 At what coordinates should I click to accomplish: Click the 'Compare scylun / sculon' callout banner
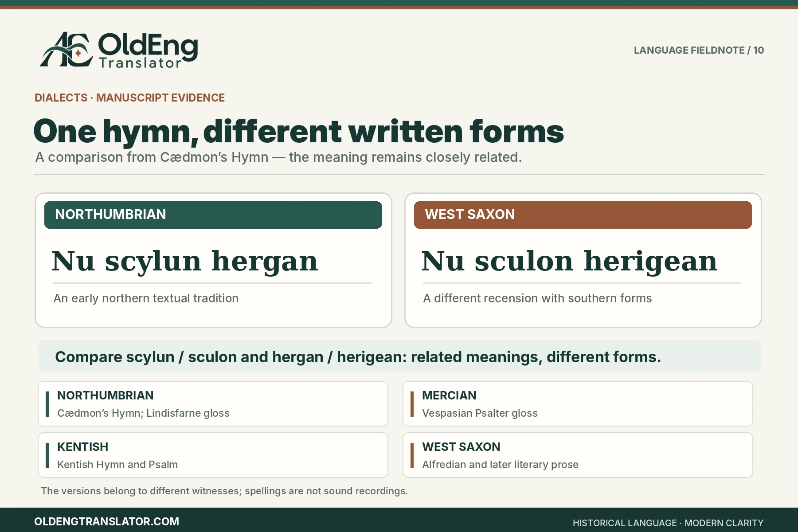click(x=399, y=356)
